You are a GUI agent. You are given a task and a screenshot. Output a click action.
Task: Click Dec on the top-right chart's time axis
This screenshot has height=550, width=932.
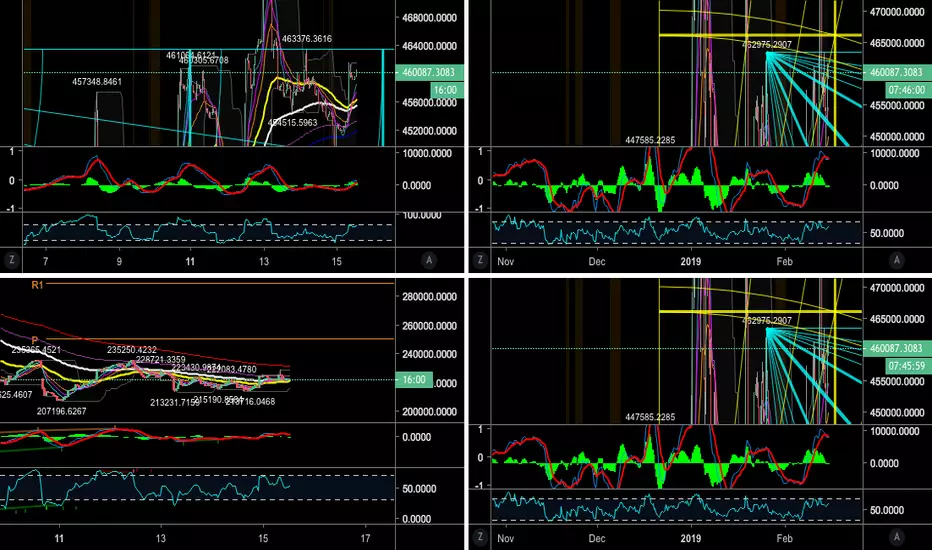(597, 262)
